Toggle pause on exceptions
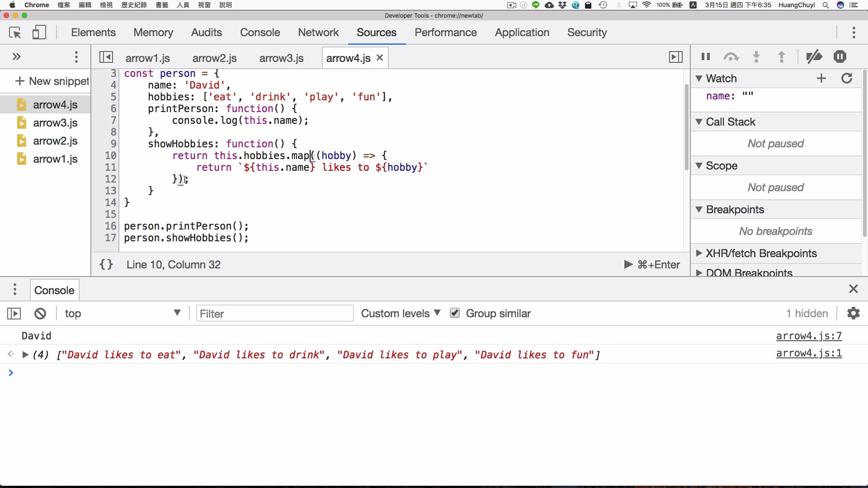Viewport: 868px width, 488px height. 840,57
